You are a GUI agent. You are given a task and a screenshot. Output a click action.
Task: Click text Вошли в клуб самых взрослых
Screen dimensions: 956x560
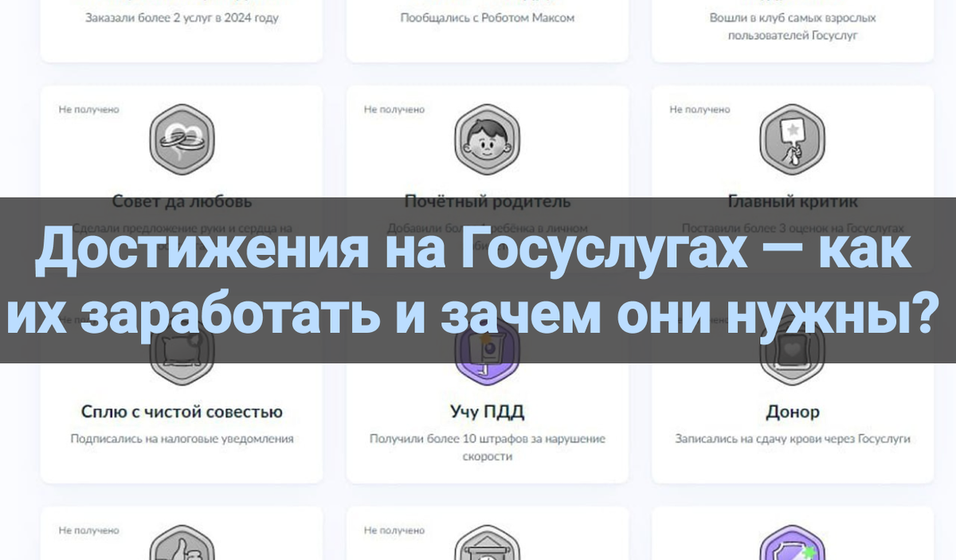[793, 26]
